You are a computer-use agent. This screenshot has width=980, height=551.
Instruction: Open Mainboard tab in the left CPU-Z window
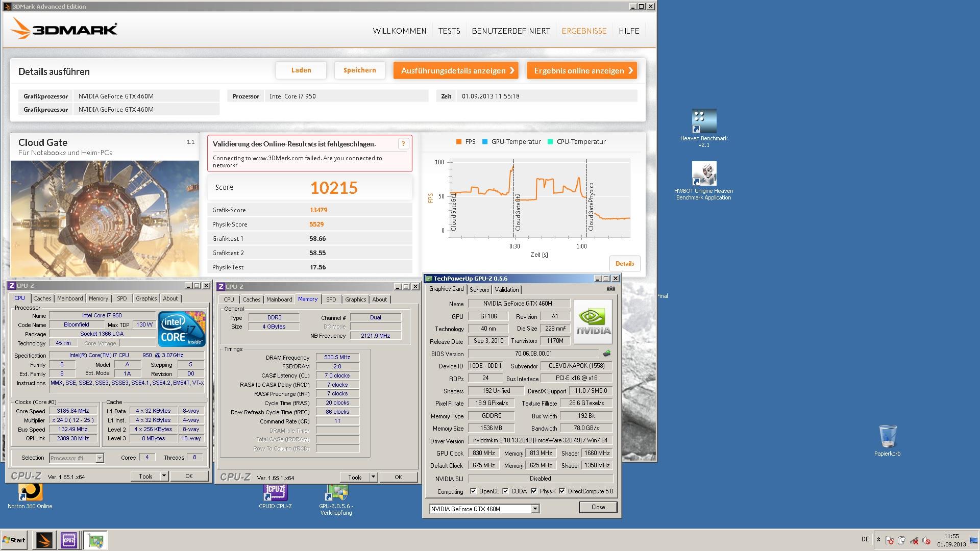coord(70,298)
